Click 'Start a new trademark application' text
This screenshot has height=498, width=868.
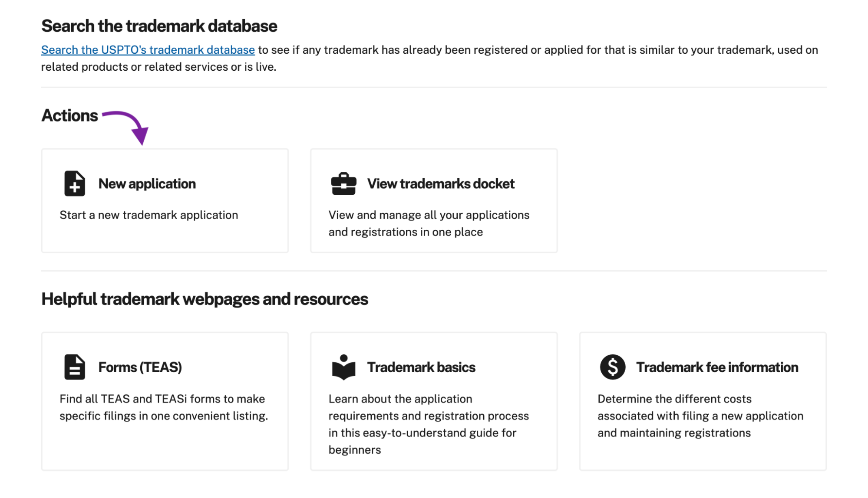149,215
